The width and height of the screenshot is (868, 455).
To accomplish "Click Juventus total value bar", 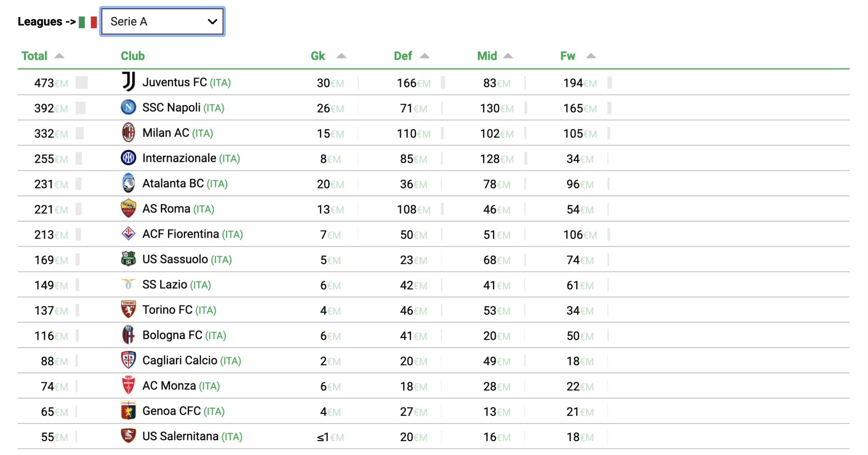I will (x=81, y=83).
